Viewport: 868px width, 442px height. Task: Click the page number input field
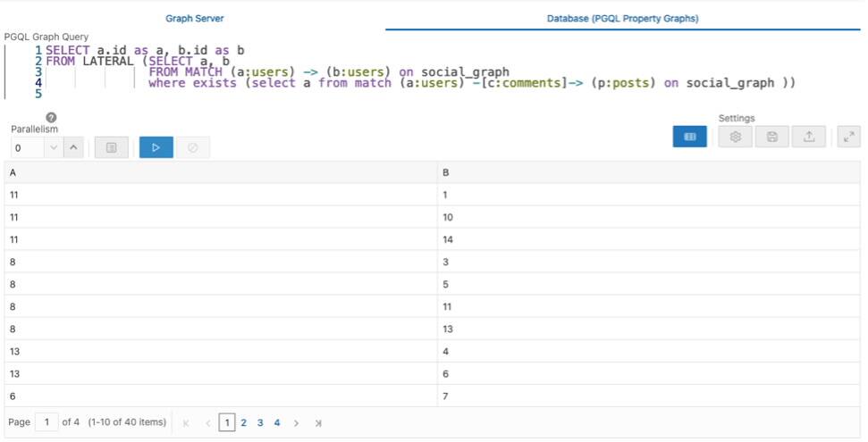pyautogui.click(x=46, y=422)
